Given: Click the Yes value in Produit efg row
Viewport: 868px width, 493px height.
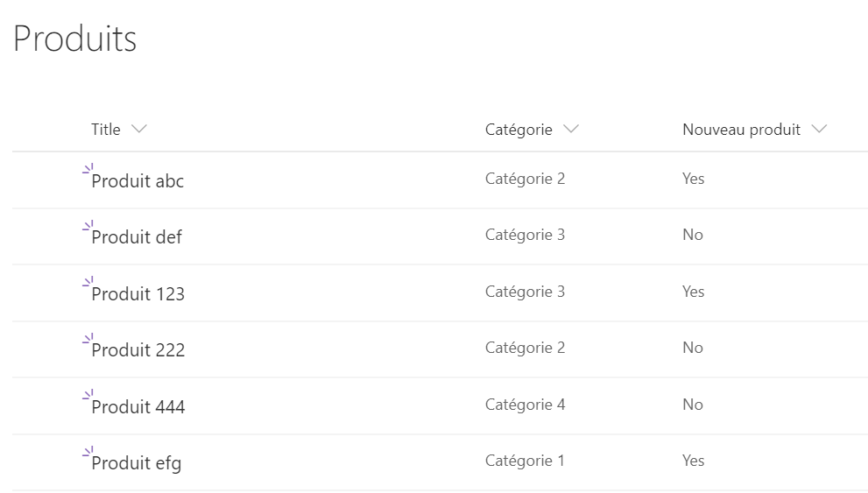Looking at the screenshot, I should (693, 461).
